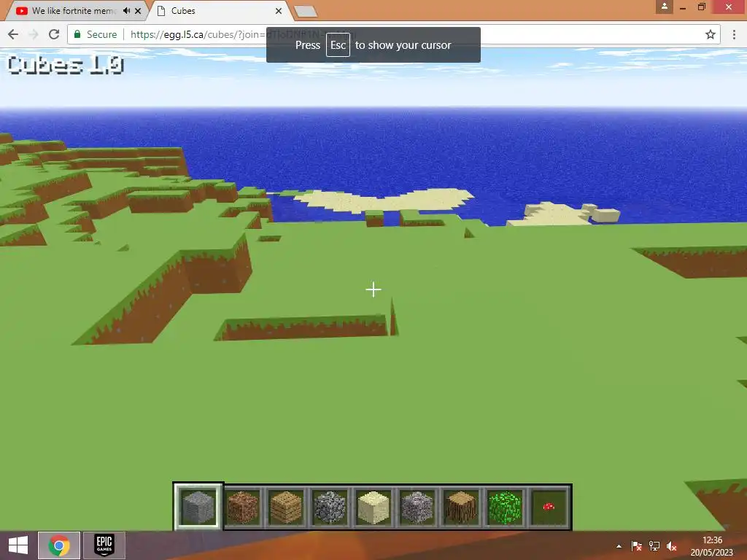This screenshot has height=560, width=747.
Task: Select the gravel block in the fourth slot
Action: click(x=330, y=507)
